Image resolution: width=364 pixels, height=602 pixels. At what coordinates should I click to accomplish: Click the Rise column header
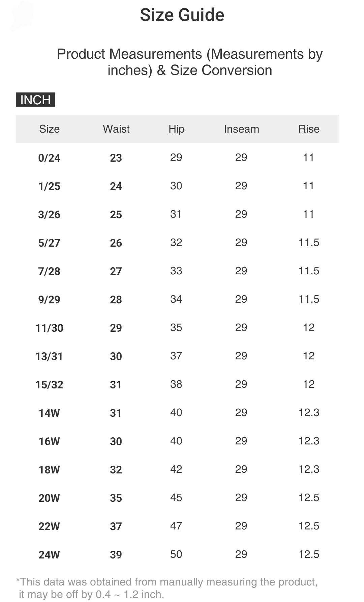point(309,129)
